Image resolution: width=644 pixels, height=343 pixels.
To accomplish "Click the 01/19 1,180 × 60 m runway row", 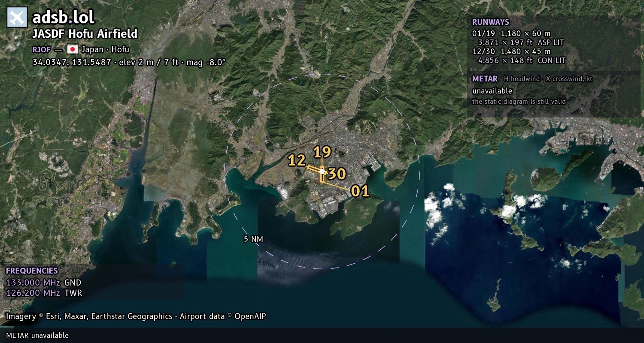I will 511,33.
